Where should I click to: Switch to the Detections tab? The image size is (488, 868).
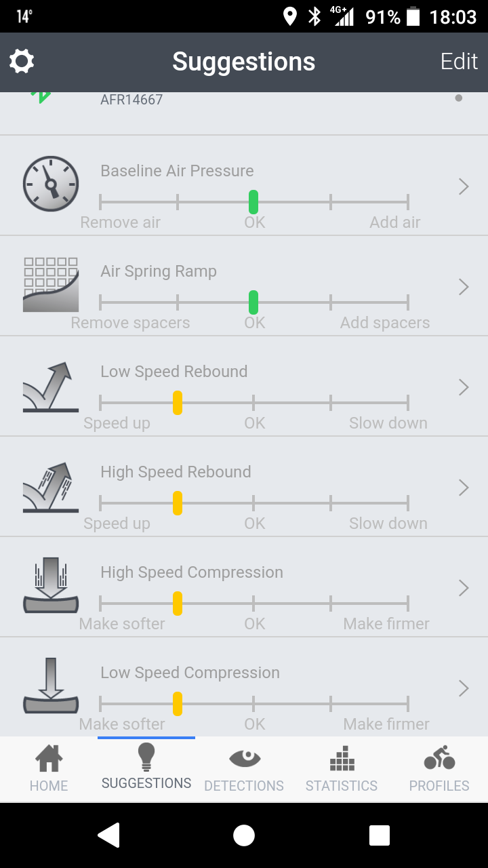pyautogui.click(x=244, y=768)
